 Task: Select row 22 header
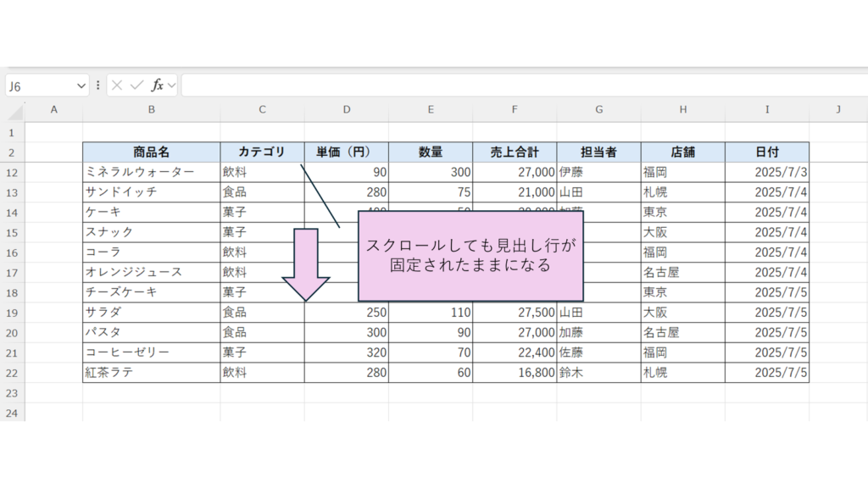pos(12,373)
